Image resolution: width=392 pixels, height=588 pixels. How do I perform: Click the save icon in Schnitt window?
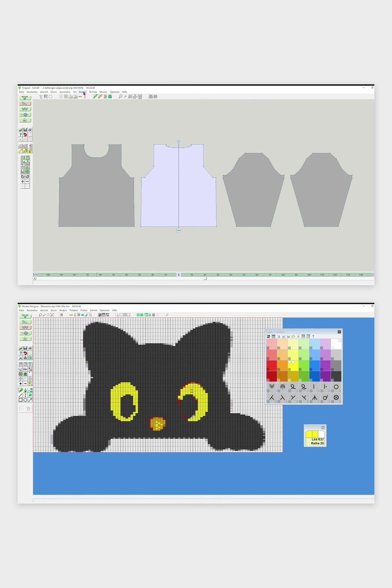tap(25, 129)
